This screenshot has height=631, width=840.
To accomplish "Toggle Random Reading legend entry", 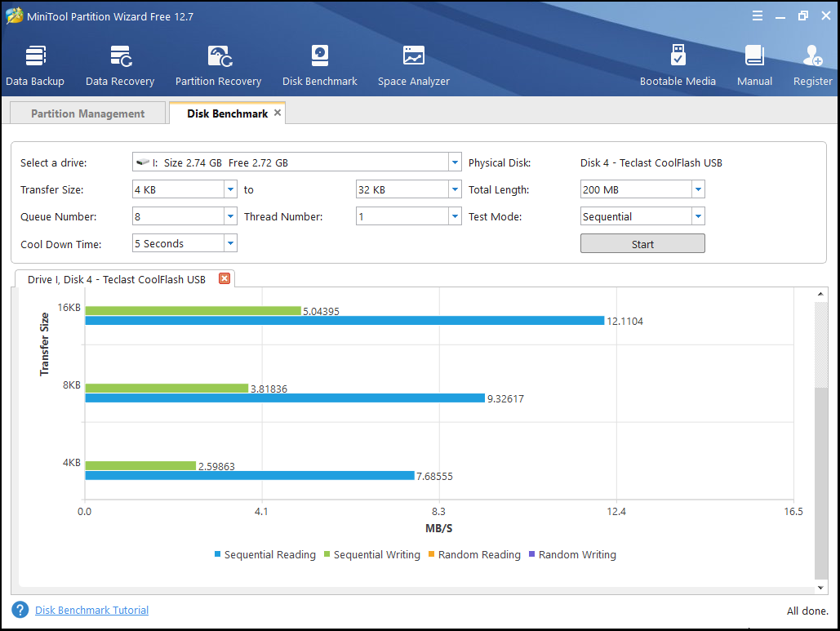I will [x=474, y=554].
